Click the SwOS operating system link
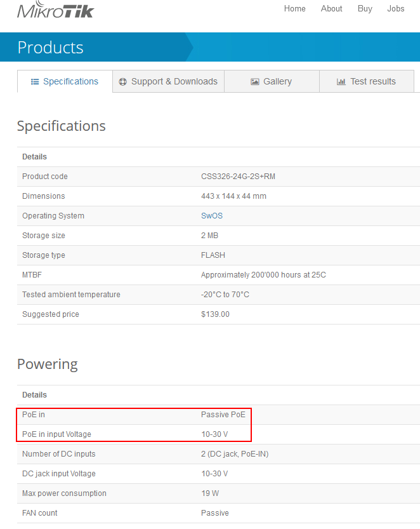 pyautogui.click(x=212, y=215)
